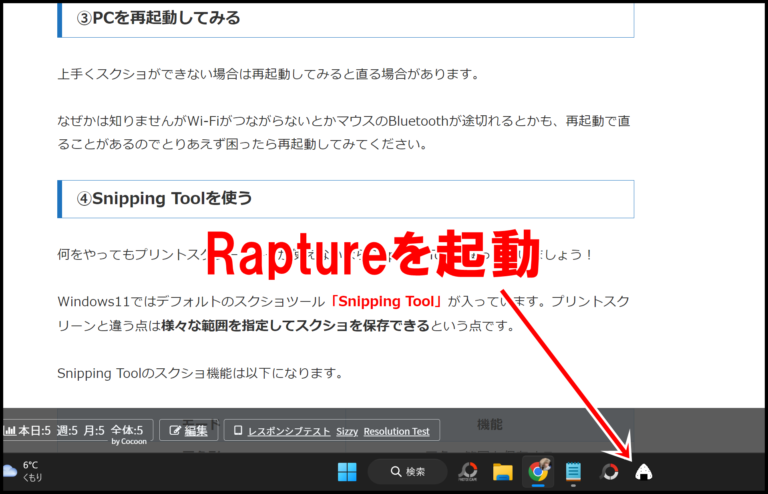Click the 検索 taskbar search box

click(x=408, y=471)
